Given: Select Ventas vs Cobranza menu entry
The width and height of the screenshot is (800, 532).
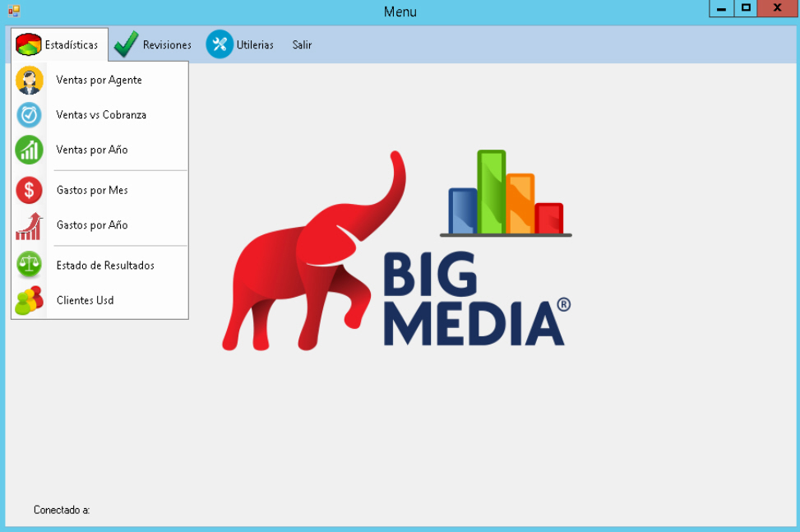Looking at the screenshot, I should click(101, 115).
